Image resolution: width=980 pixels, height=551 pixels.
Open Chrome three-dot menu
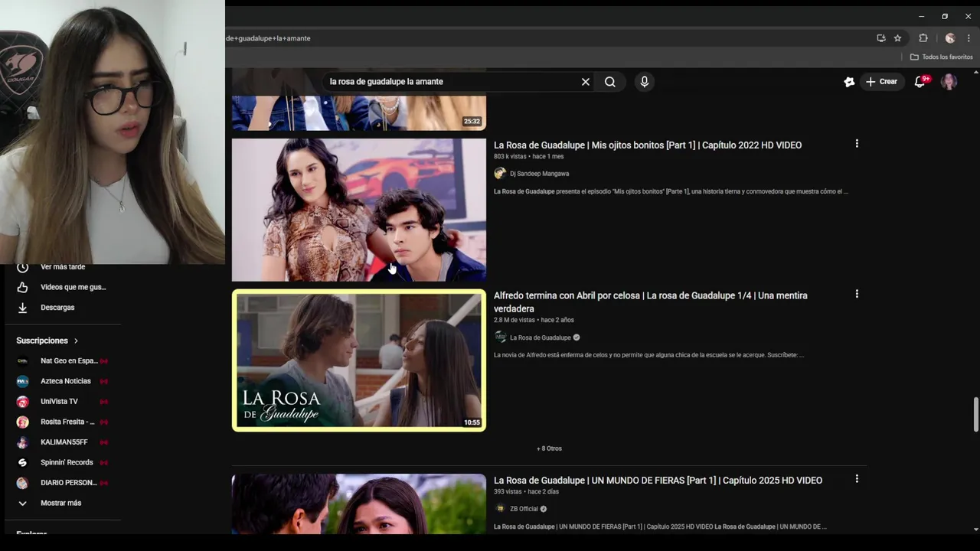[x=969, y=38]
